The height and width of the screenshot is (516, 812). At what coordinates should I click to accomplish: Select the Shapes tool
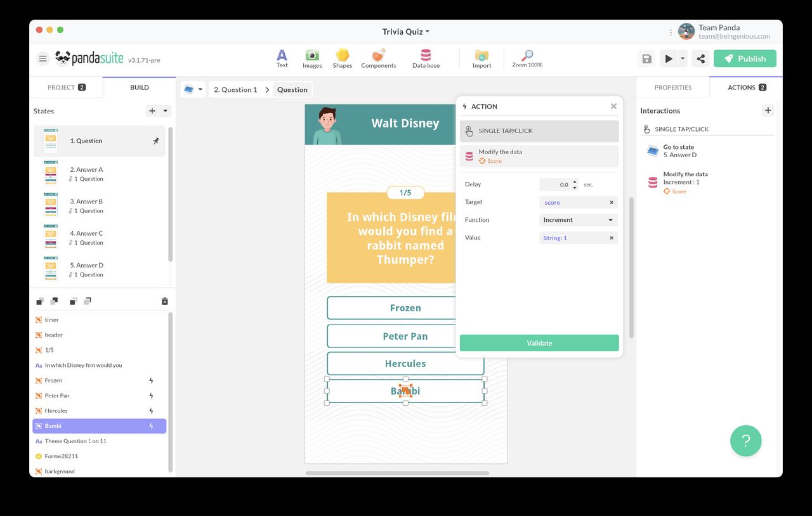pyautogui.click(x=342, y=58)
